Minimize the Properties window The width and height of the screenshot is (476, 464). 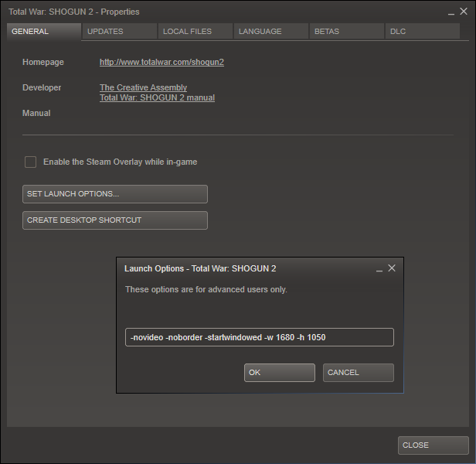451,12
